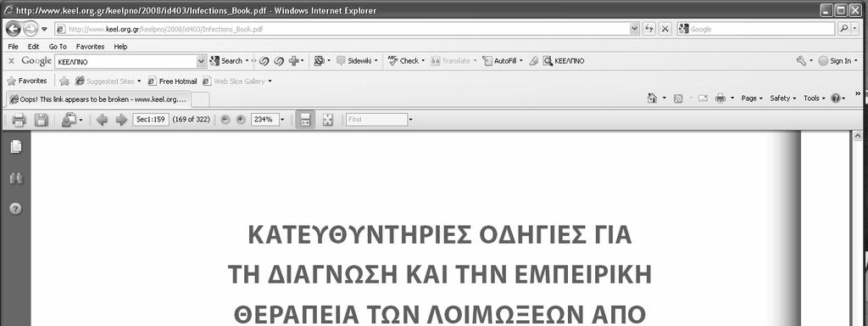868x326 pixels.
Task: Open the Free Hotmail link
Action: coord(172,81)
